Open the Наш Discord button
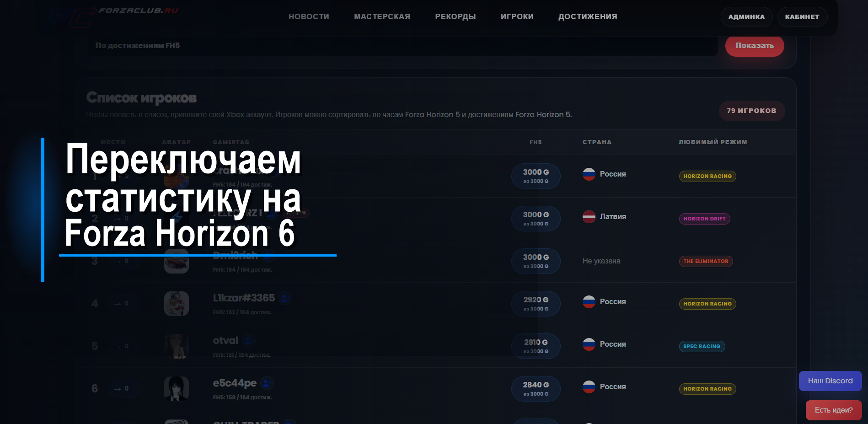Viewport: 868px width, 424px height. [830, 381]
